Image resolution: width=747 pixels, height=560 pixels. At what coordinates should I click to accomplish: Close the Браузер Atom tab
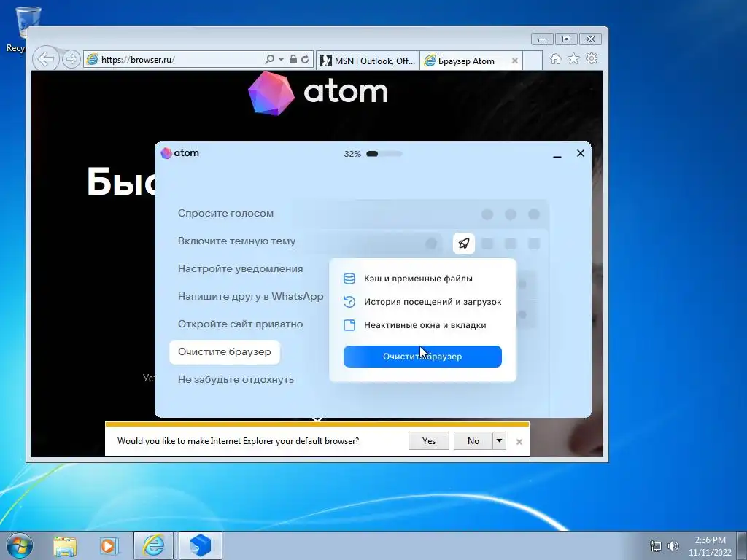click(514, 61)
